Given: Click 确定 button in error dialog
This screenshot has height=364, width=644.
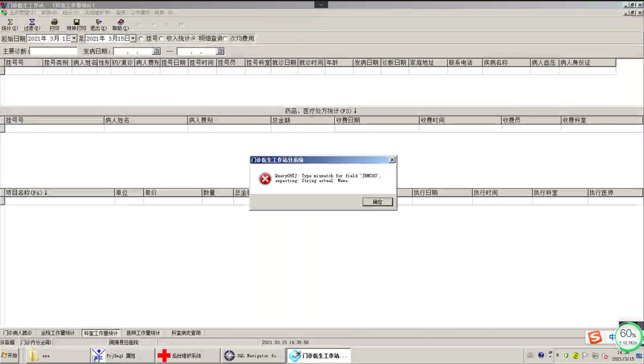Looking at the screenshot, I should [x=377, y=202].
